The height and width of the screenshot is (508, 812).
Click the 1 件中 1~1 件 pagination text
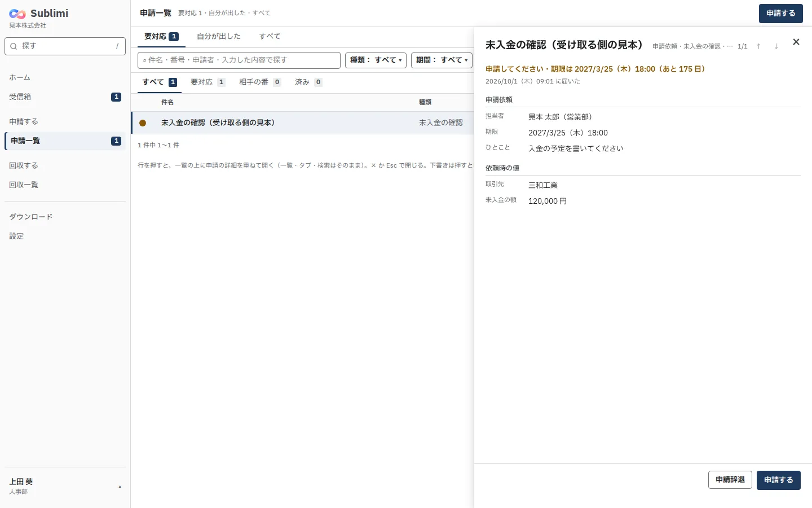tap(158, 145)
